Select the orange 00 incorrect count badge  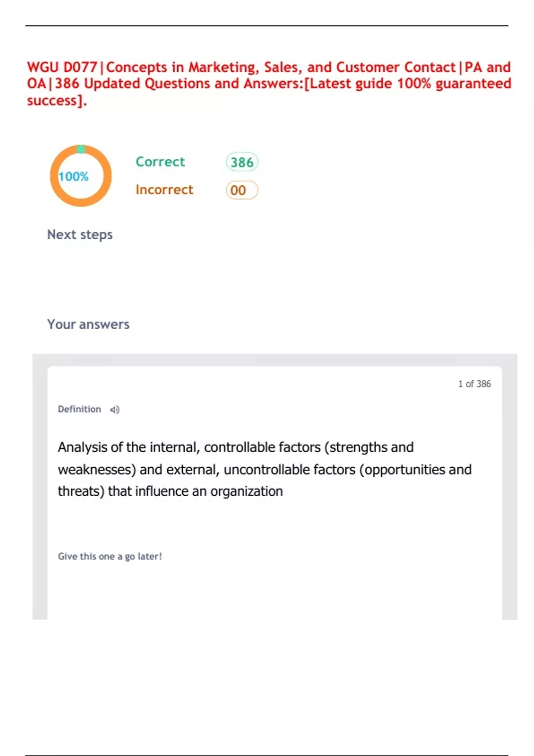point(242,190)
